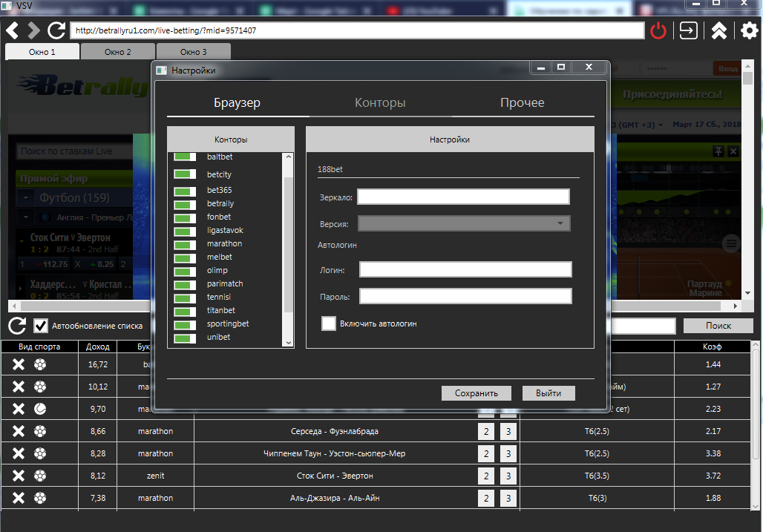
Task: Remove the 8,66 row with X icon
Action: (19, 431)
